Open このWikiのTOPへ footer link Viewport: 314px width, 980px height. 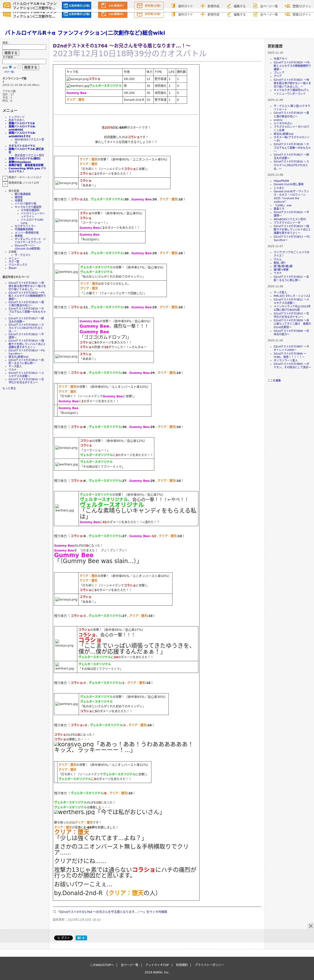[102, 965]
